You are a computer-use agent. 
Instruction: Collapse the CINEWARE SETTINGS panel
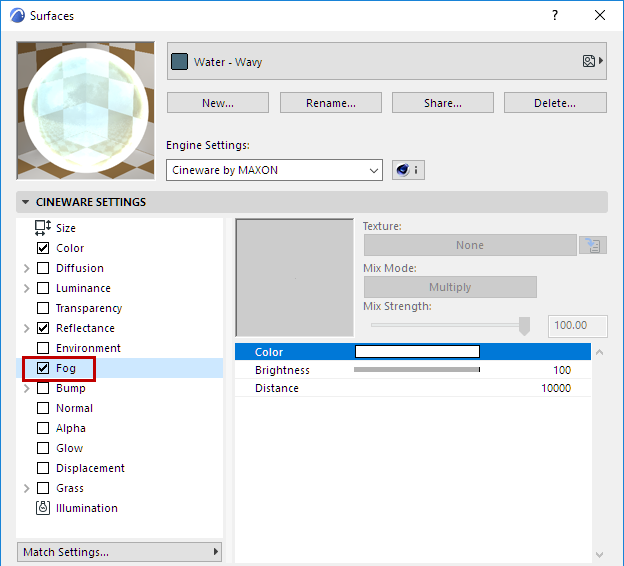[x=25, y=202]
